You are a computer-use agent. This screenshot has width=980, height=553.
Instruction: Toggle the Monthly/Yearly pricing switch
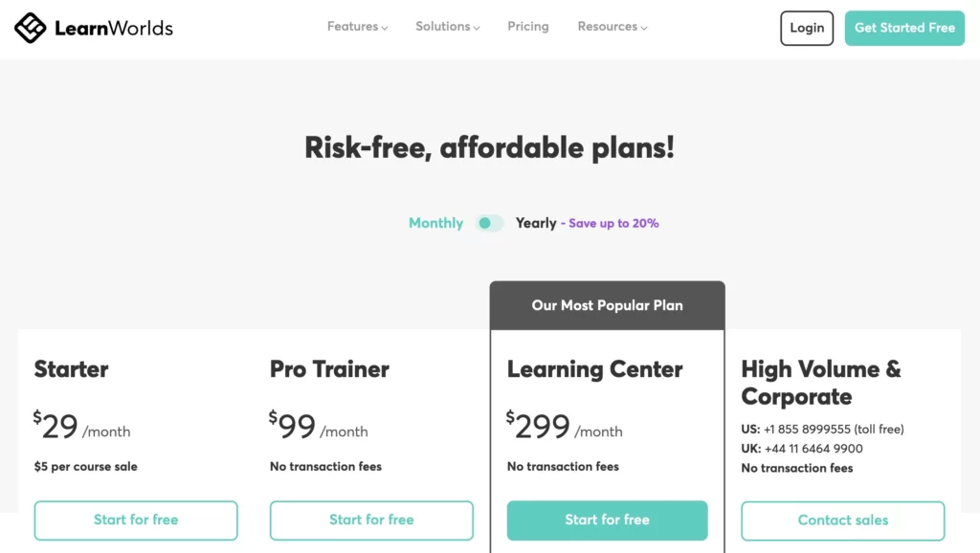[489, 222]
